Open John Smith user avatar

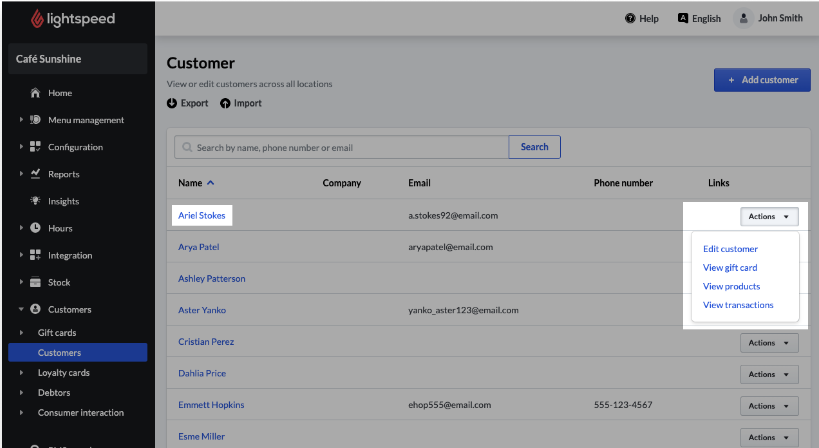(743, 18)
